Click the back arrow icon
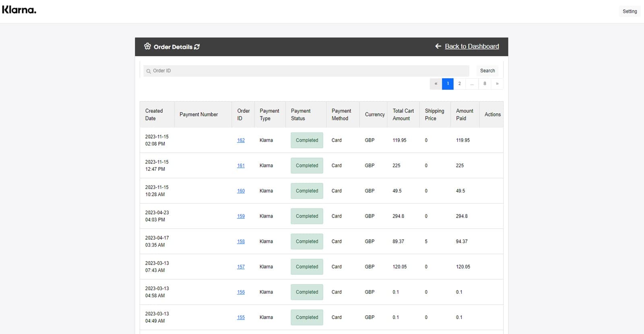The image size is (644, 334). coord(438,46)
